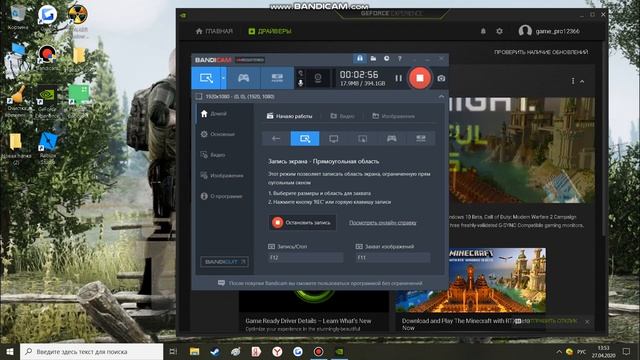
Task: Dismiss the GeForce feedback banner with the X
Action: (587, 322)
